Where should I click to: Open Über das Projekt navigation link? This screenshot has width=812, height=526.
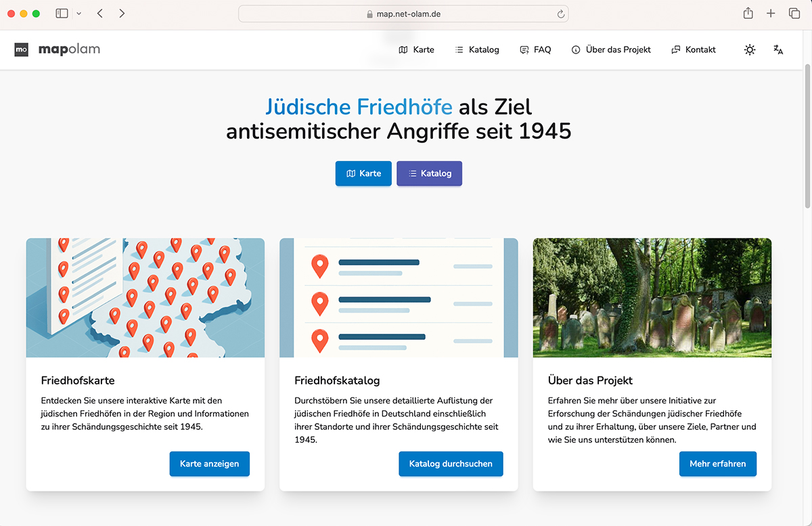(x=611, y=49)
